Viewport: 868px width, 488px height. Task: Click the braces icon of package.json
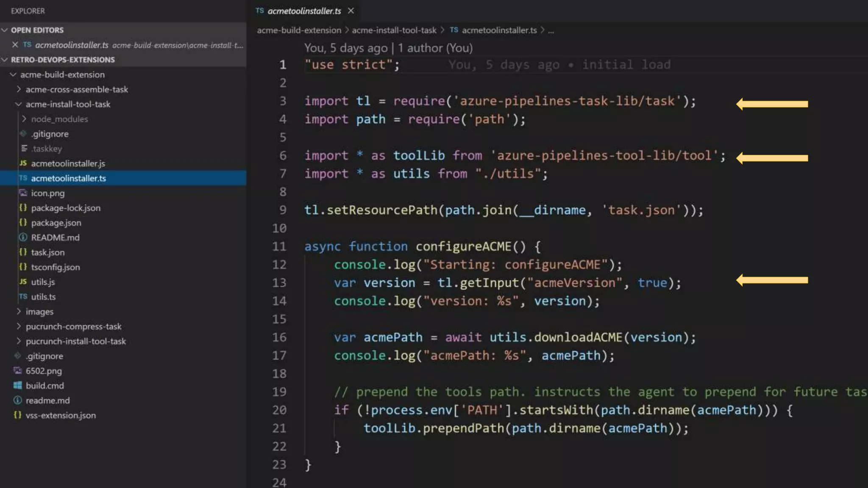23,223
